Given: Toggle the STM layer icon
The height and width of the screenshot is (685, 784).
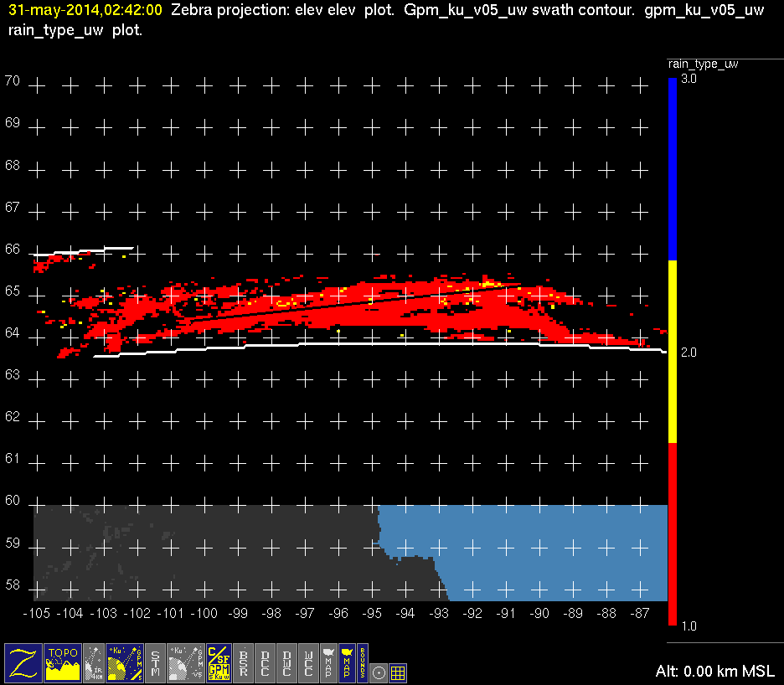Looking at the screenshot, I should [156, 662].
